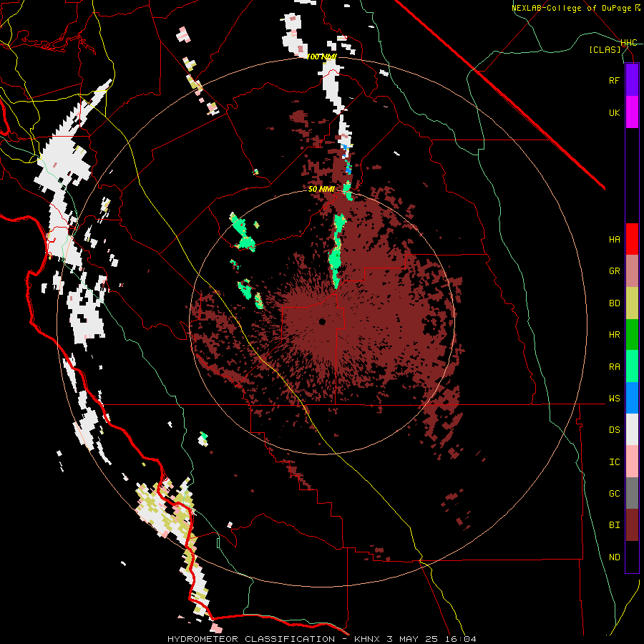
Task: Click the HYDROMETEOR CLASSIFICATION title text
Action: [x=251, y=639]
